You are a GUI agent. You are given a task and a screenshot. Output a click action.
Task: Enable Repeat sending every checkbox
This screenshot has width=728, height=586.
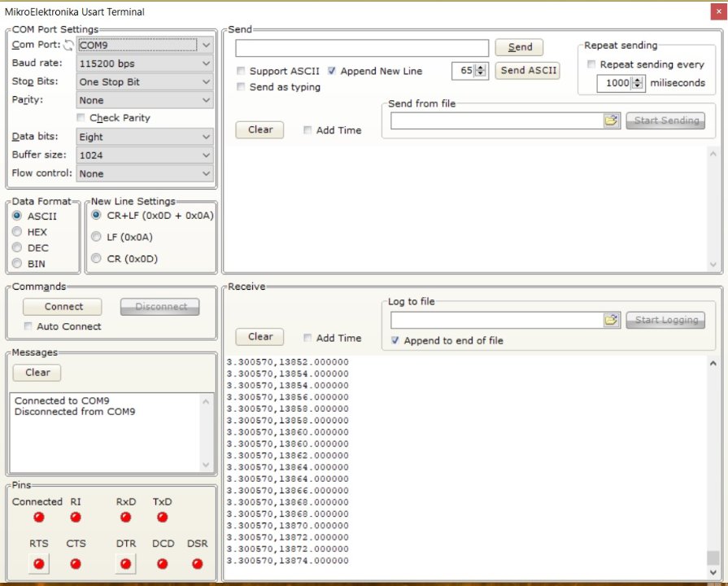[x=591, y=64]
